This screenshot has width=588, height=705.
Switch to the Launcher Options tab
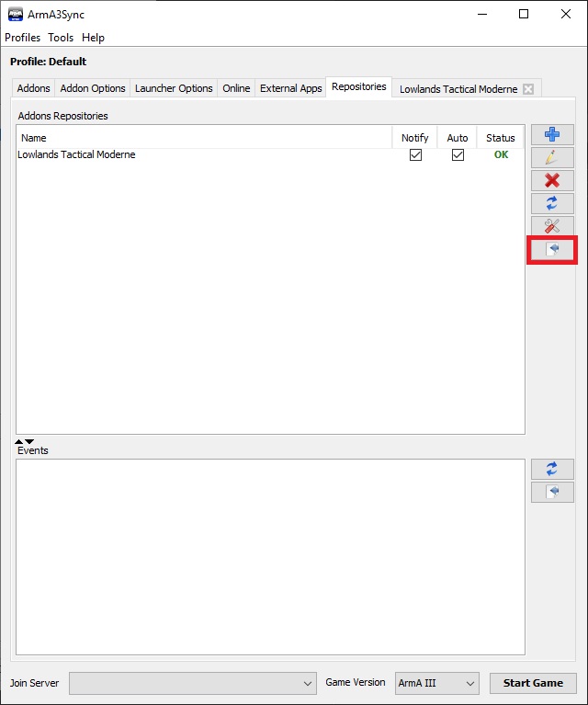click(174, 88)
